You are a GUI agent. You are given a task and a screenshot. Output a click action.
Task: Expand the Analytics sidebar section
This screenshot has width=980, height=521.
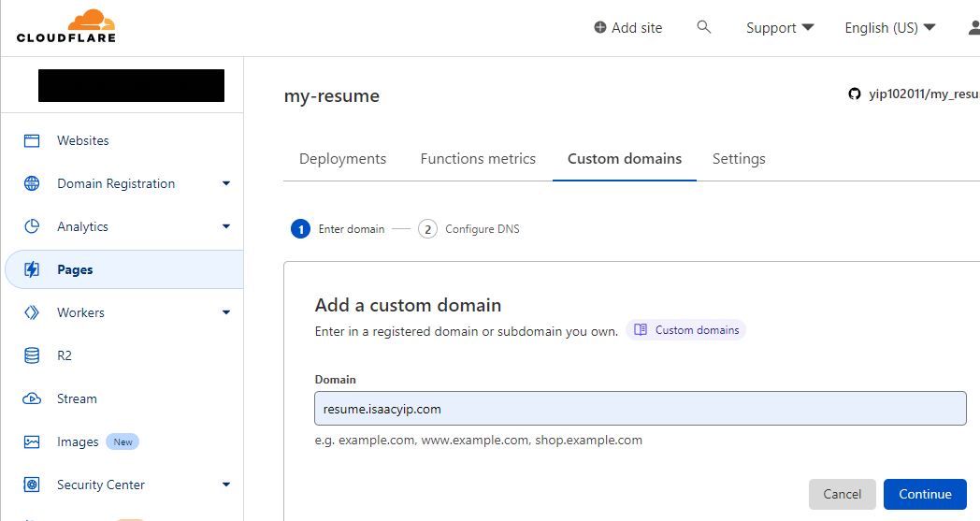225,226
